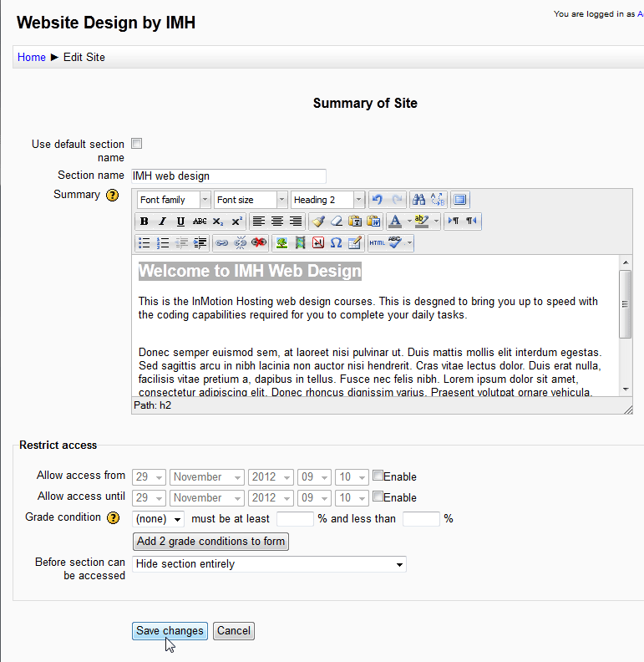Open Hide section entirely dropdown
This screenshot has height=662, width=644.
point(269,564)
